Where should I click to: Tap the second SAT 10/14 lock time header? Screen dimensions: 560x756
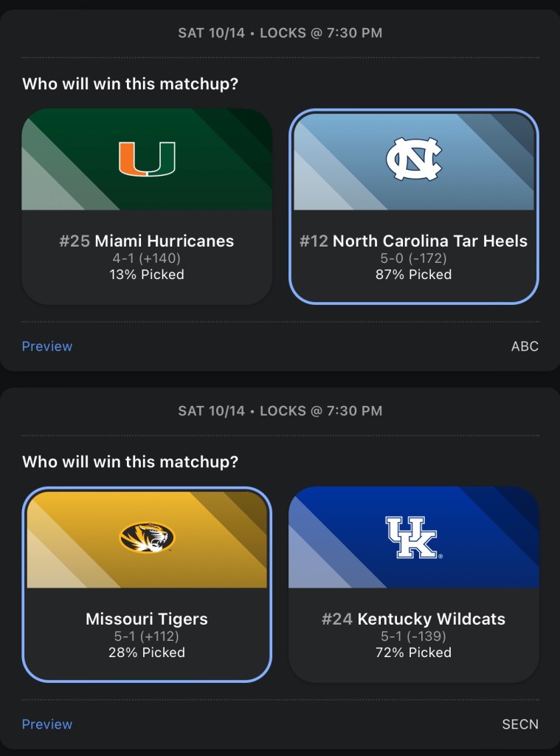280,411
